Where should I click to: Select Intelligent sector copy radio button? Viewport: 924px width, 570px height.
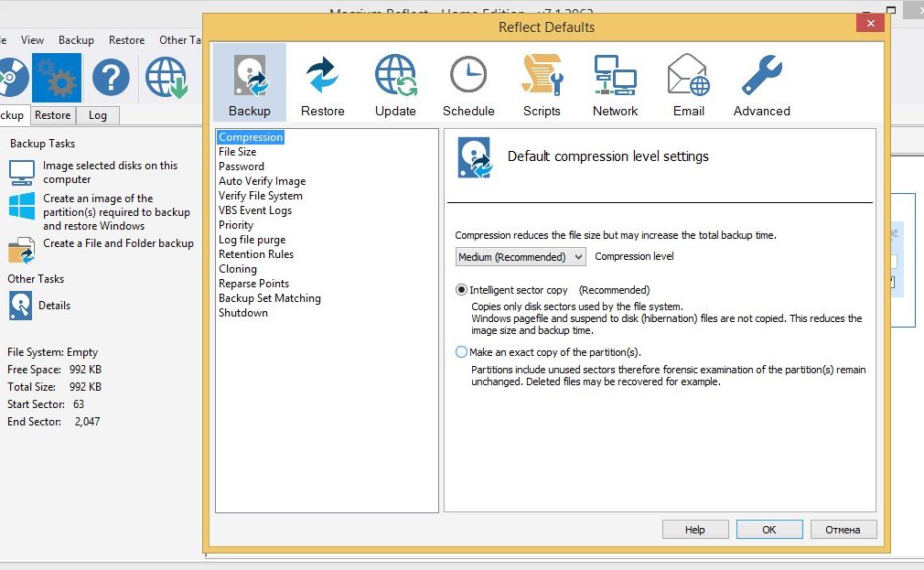tap(461, 290)
